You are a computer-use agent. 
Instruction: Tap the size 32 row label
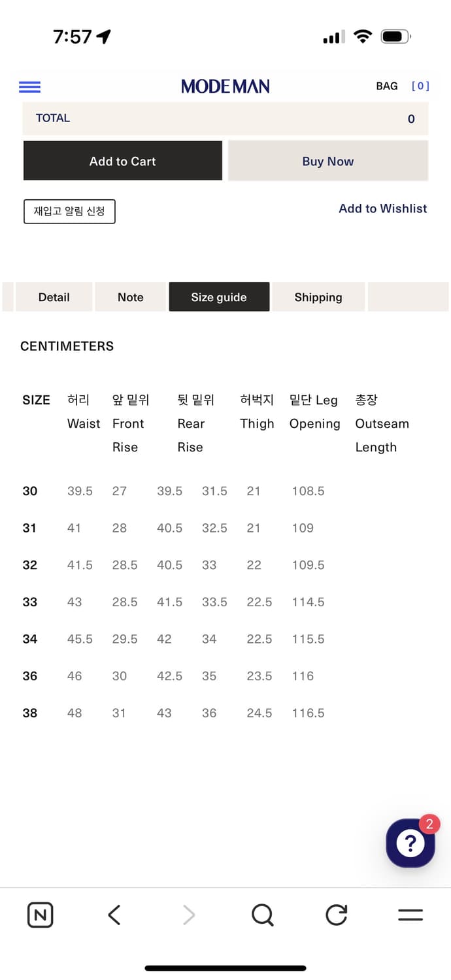coord(30,565)
